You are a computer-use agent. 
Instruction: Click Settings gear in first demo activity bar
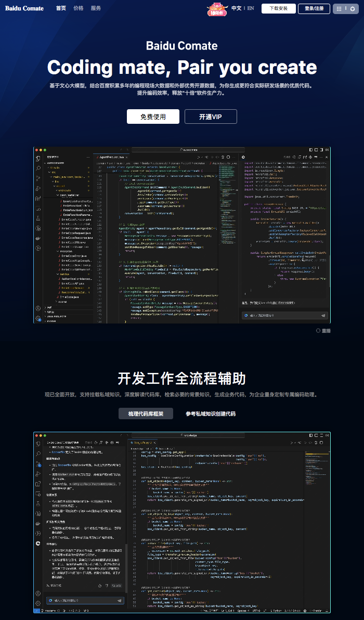[x=38, y=318]
